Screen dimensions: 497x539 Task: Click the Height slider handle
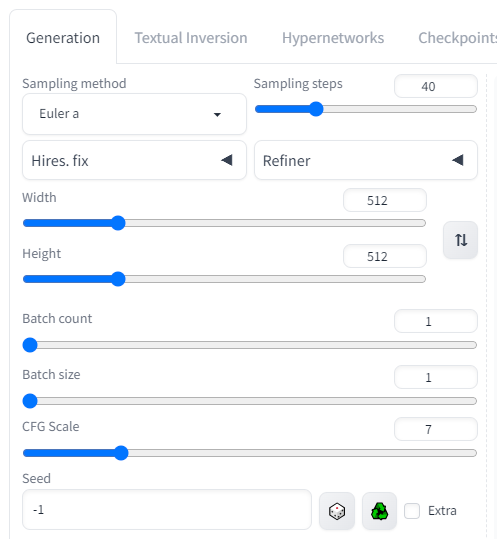pos(118,279)
